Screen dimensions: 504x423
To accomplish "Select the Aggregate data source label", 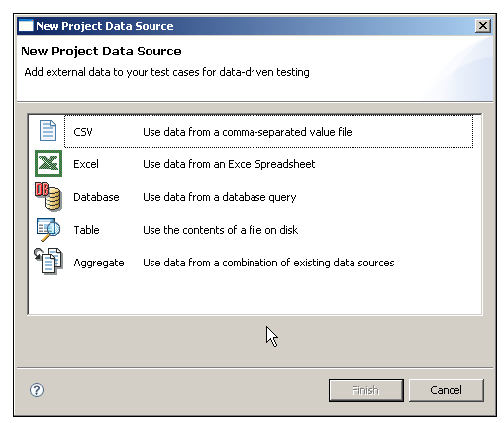I will pos(99,263).
